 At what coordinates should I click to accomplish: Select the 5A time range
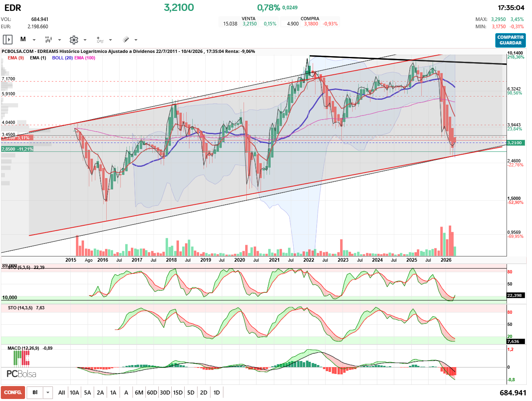click(x=87, y=393)
